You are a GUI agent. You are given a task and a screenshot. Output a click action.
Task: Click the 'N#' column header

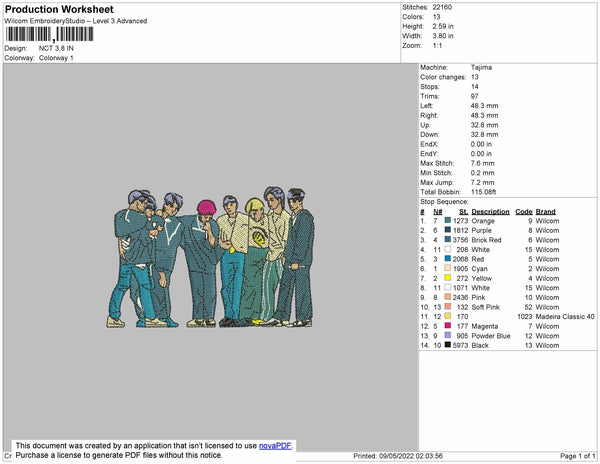[x=438, y=212]
